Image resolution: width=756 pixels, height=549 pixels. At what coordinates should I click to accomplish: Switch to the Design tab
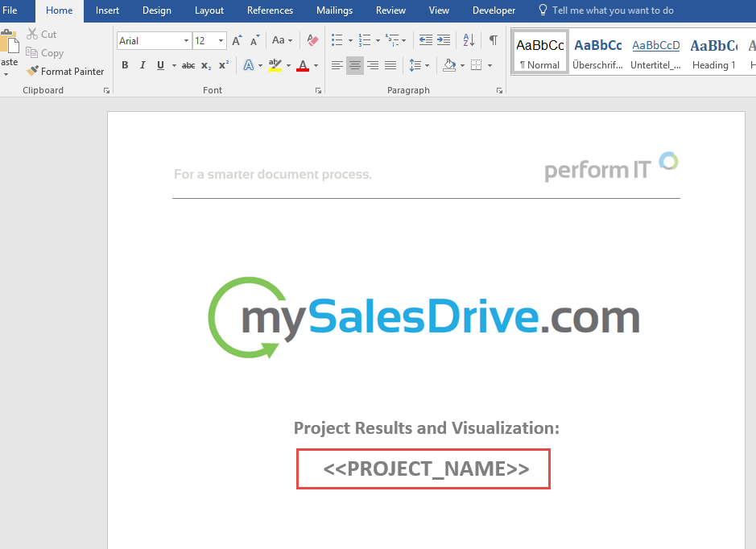point(157,10)
